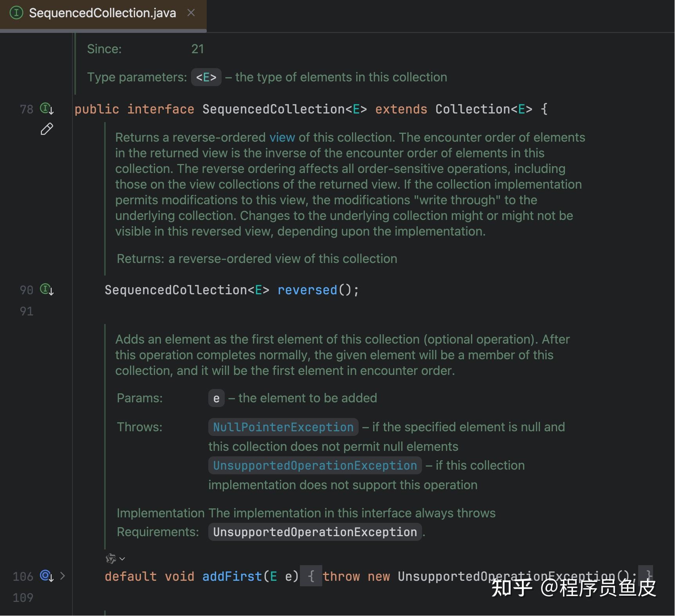The image size is (675, 616).
Task: Follow the 'view' link in reversed doc
Action: (282, 137)
